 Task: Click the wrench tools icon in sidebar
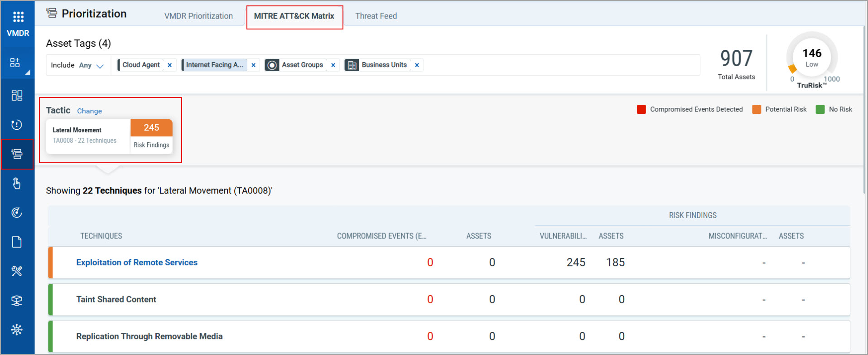coord(17,271)
